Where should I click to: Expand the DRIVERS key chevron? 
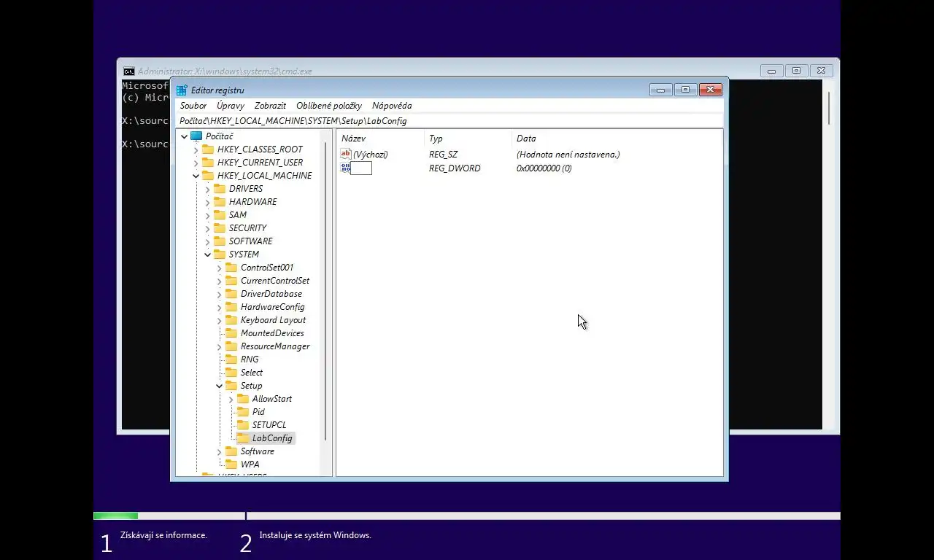tap(207, 189)
